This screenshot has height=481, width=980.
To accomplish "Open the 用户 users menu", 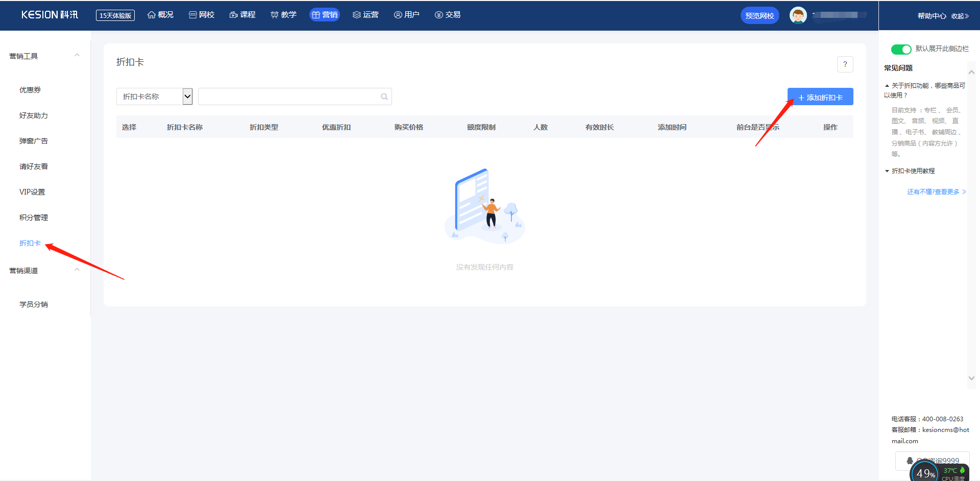I will (407, 15).
